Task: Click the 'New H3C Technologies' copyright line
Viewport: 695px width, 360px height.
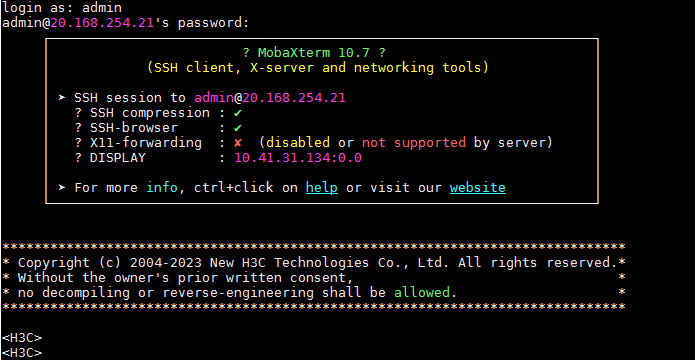Action: tap(313, 262)
